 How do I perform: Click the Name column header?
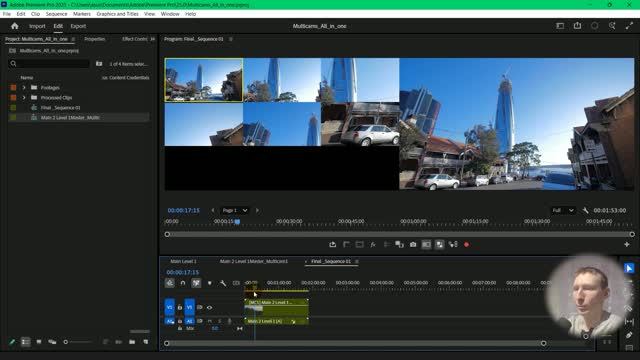27,78
